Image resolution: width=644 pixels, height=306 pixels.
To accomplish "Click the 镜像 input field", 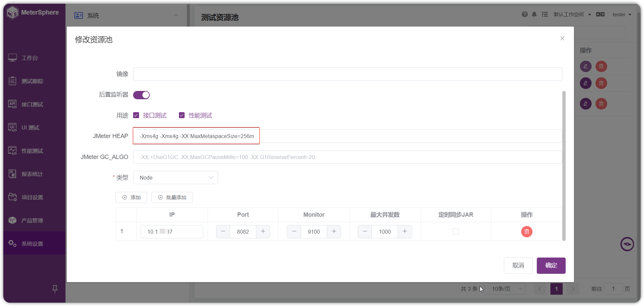I will (348, 74).
